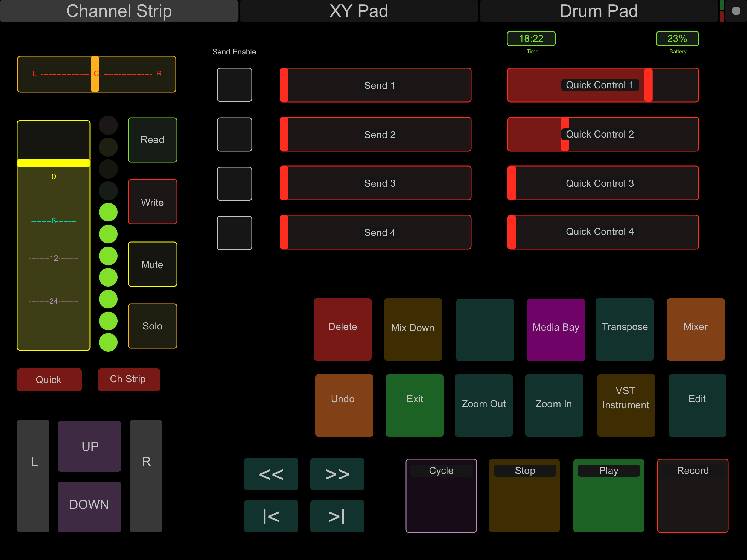Enable the Send 1 checkbox
This screenshot has height=560, width=747.
point(234,85)
